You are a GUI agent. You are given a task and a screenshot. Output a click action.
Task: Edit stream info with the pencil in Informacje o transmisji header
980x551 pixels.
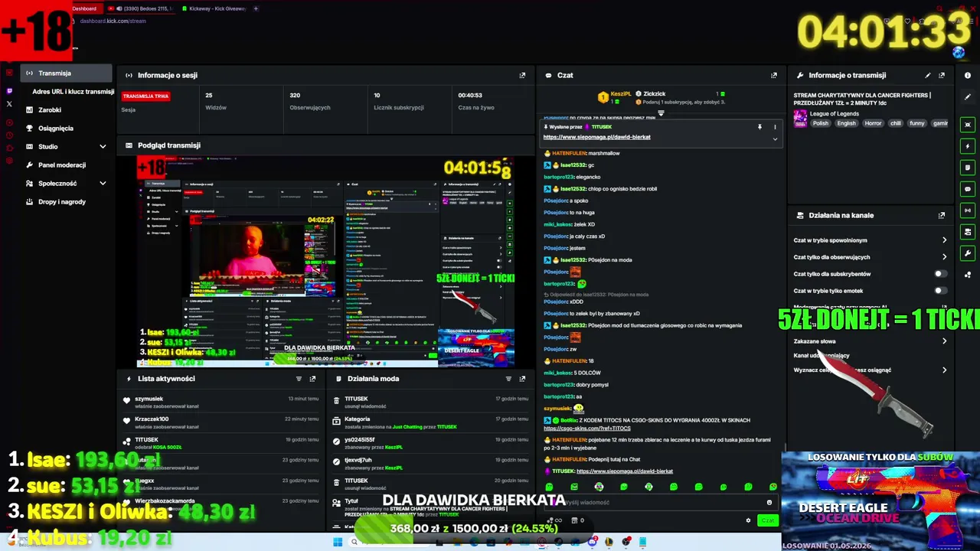[x=928, y=75]
